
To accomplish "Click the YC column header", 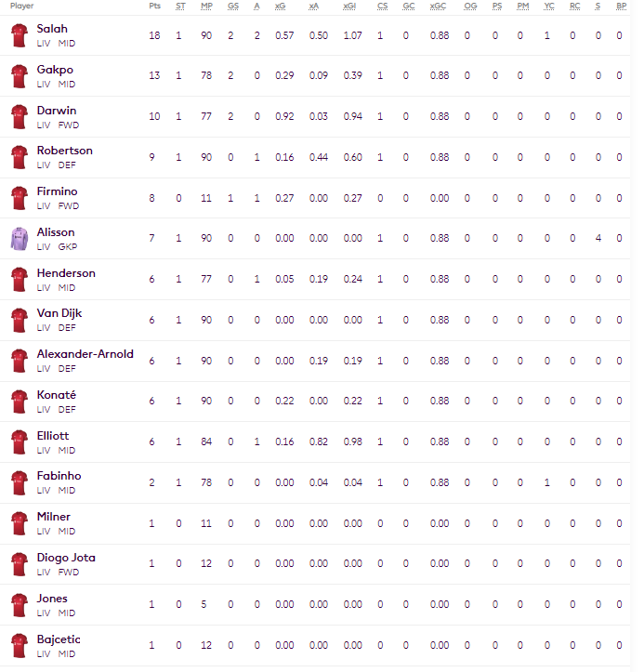I will 547,7.
